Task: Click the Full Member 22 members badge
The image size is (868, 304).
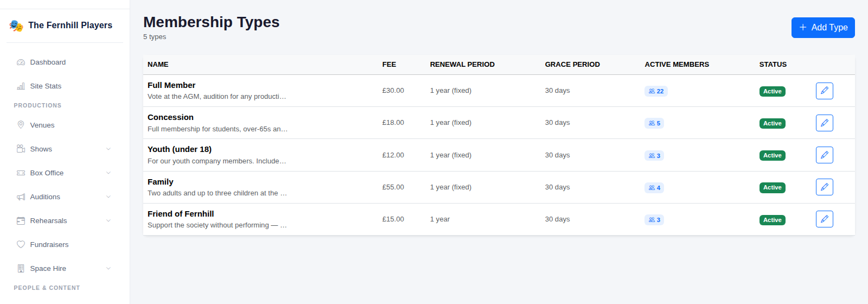Action: tap(656, 91)
